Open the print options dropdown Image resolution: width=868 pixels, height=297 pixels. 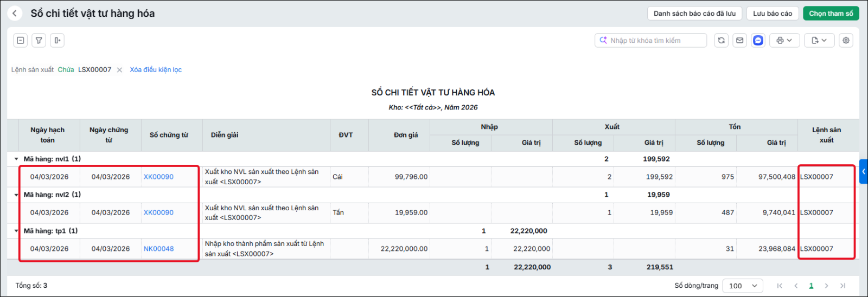point(784,40)
